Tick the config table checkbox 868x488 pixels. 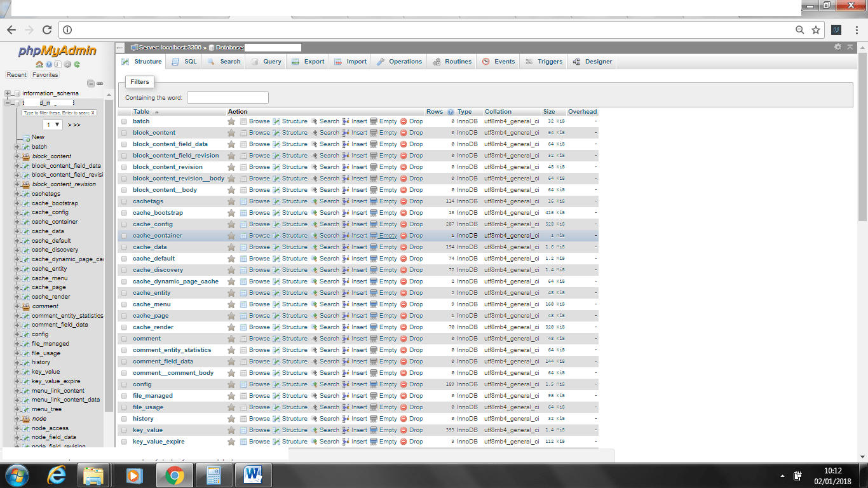point(125,384)
